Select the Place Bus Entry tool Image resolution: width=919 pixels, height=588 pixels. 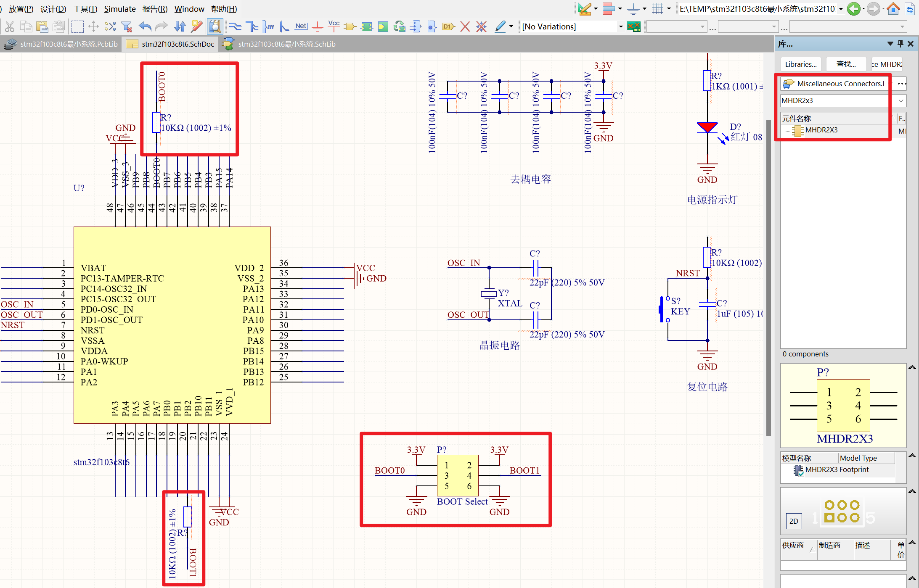pyautogui.click(x=285, y=27)
